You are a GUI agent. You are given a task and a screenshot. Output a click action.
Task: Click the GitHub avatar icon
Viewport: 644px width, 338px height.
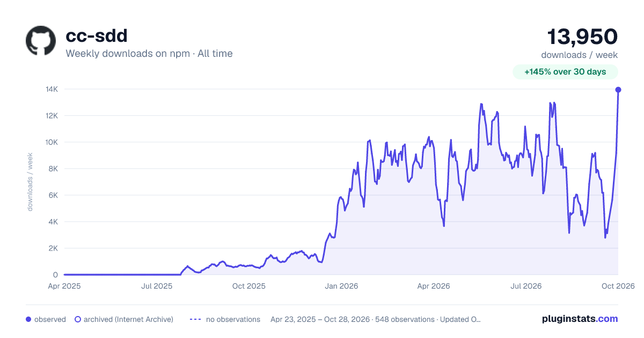tap(41, 40)
